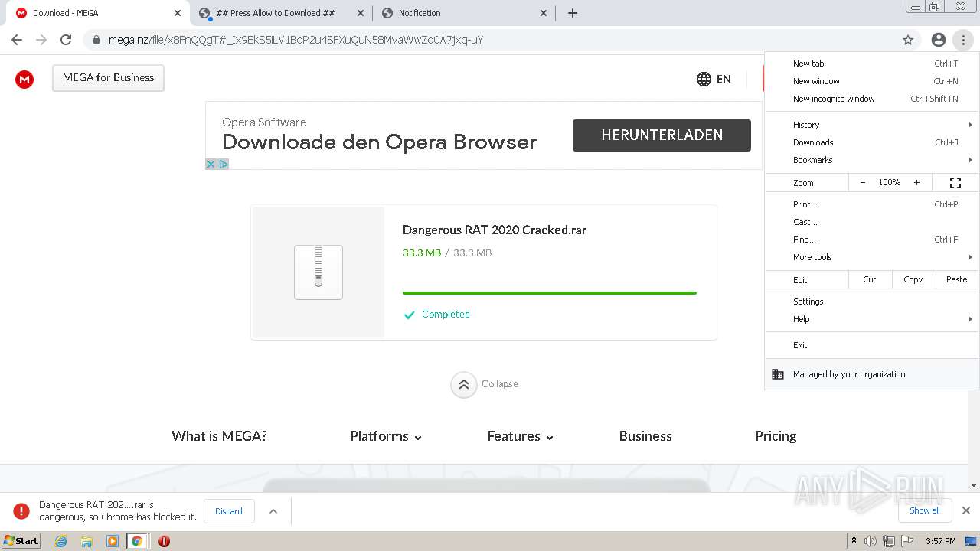This screenshot has height=551, width=980.
Task: Click the browser forward arrow
Action: (x=41, y=40)
